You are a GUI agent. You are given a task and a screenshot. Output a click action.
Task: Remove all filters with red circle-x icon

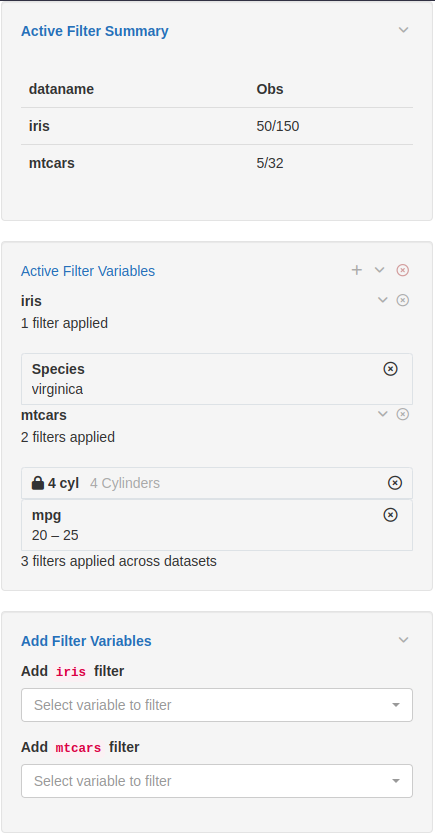[x=403, y=270]
